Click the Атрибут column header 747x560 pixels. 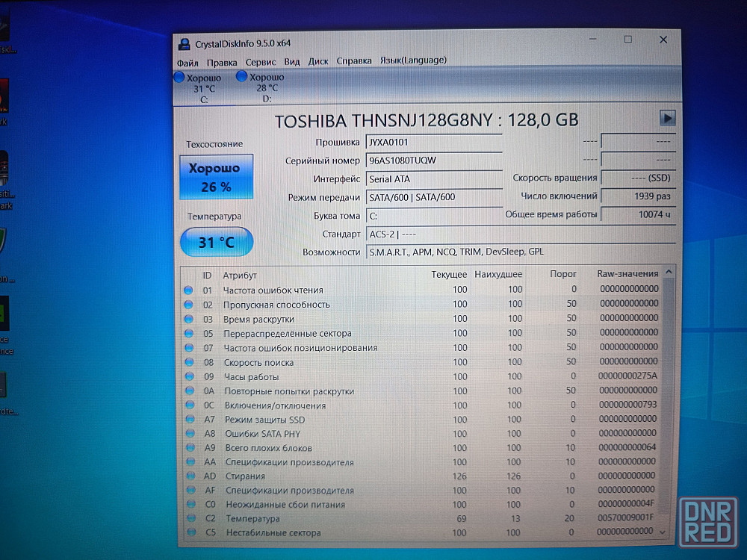pos(240,276)
